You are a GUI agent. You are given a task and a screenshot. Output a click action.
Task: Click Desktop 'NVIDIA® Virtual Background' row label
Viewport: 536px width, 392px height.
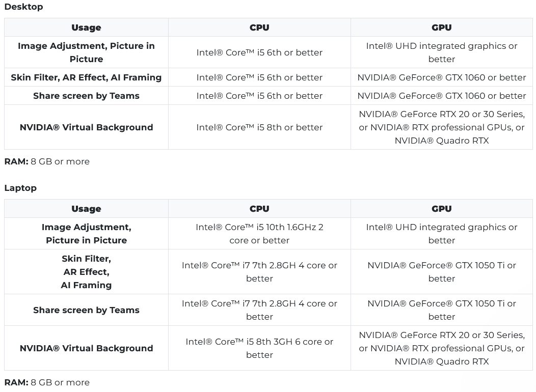click(x=86, y=127)
